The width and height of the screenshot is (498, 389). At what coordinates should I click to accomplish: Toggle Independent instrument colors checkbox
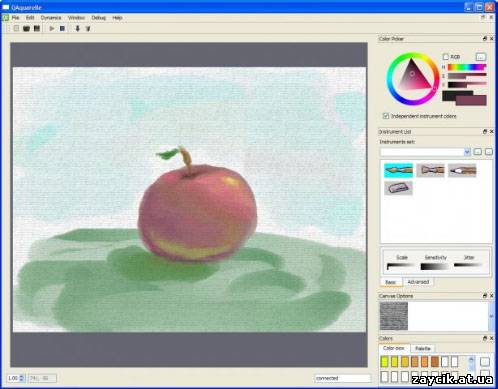(386, 116)
